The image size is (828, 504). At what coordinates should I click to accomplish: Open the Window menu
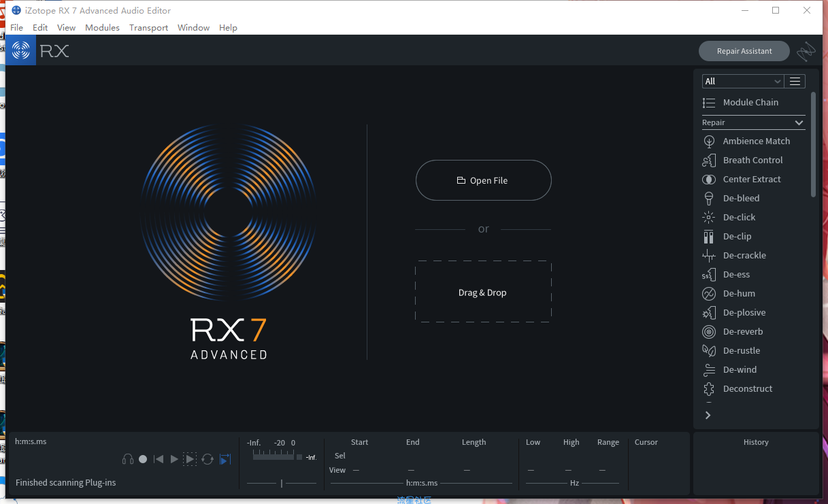pyautogui.click(x=193, y=27)
